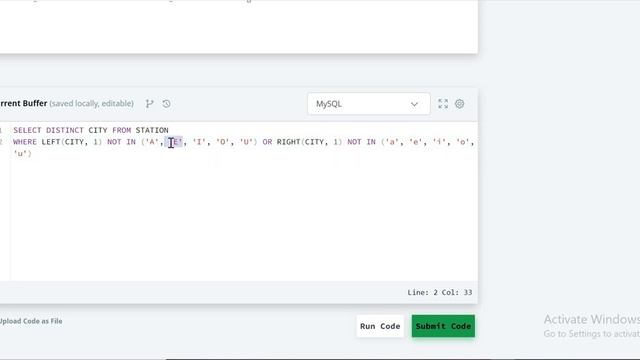Image resolution: width=640 pixels, height=360 pixels.
Task: Click the RIGHT function name
Action: coord(289,142)
